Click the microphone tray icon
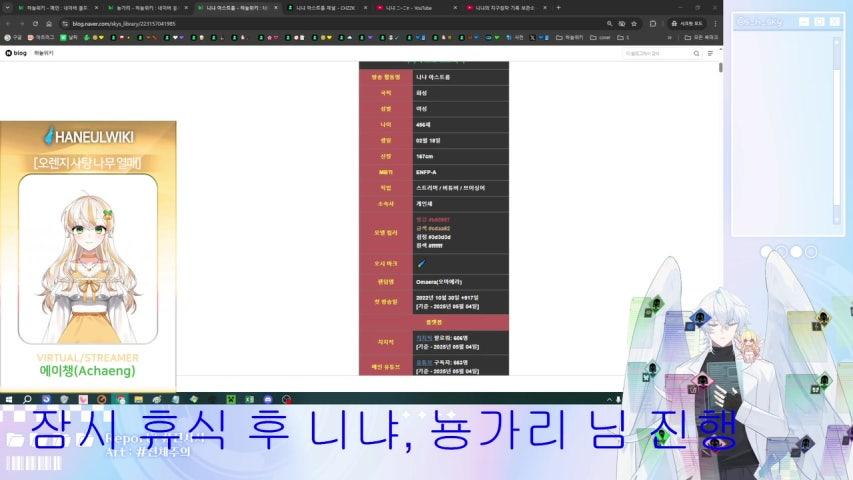Screen dimensions: 853x480 pos(618,399)
